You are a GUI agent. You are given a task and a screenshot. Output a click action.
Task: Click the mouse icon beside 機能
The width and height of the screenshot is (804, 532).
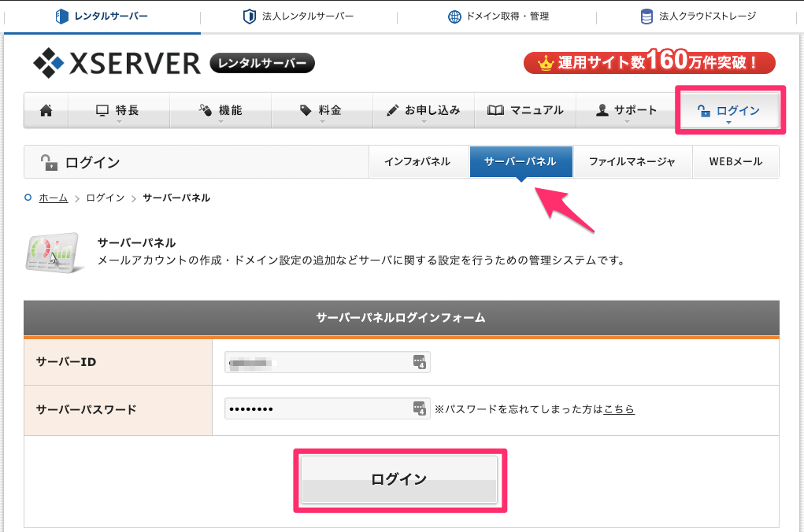click(205, 110)
